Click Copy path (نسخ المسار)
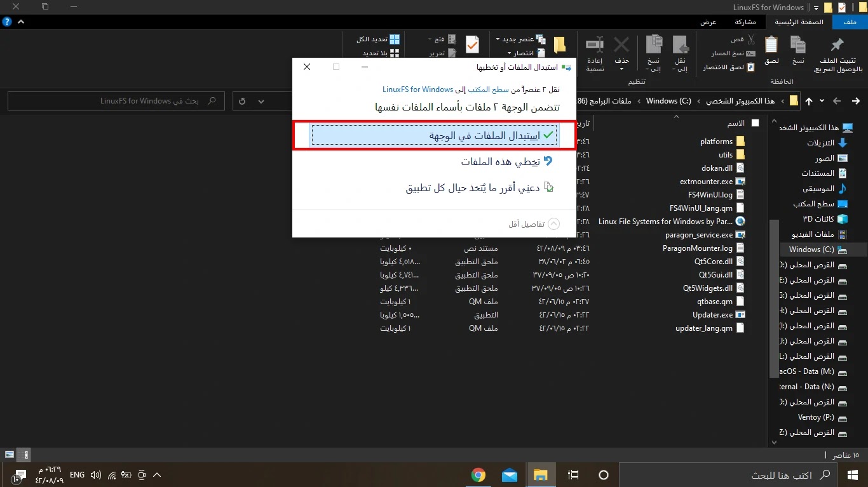 (x=733, y=53)
